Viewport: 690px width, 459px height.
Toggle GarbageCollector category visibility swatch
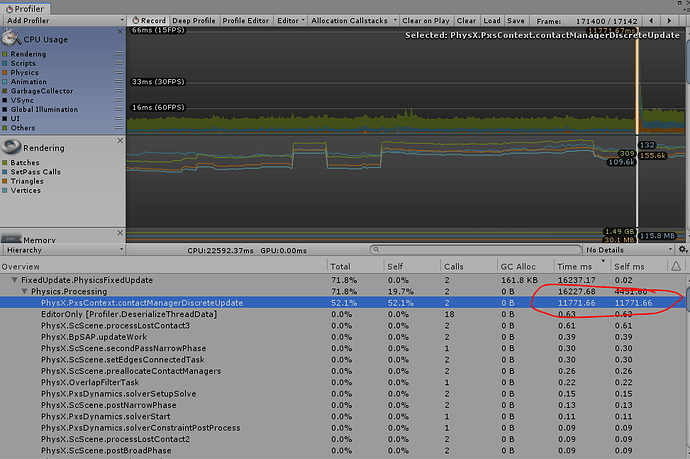coord(5,91)
